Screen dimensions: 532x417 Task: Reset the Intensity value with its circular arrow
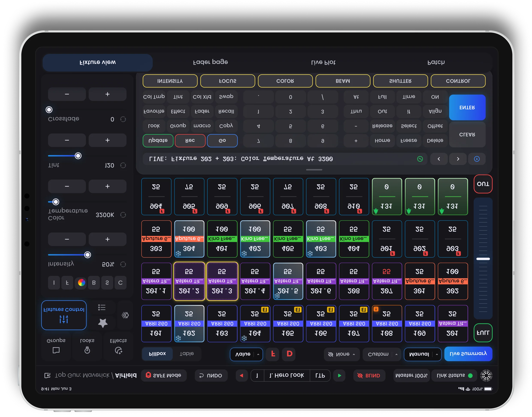point(123,265)
